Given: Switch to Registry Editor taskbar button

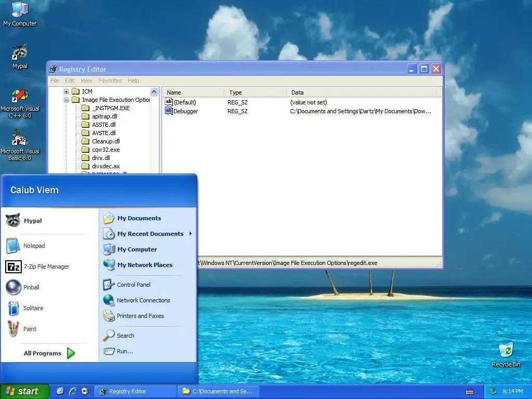Looking at the screenshot, I should (x=135, y=391).
